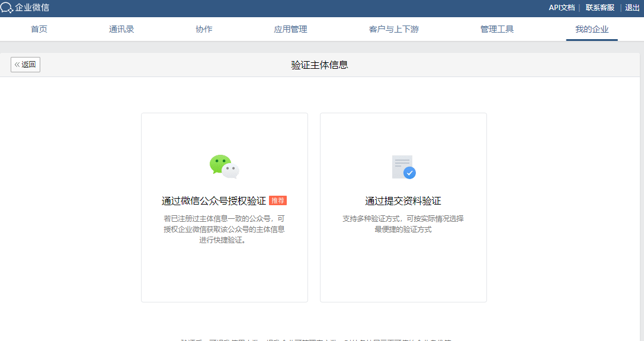This screenshot has height=341, width=644.
Task: Switch to the 协作 tab
Action: [x=204, y=29]
